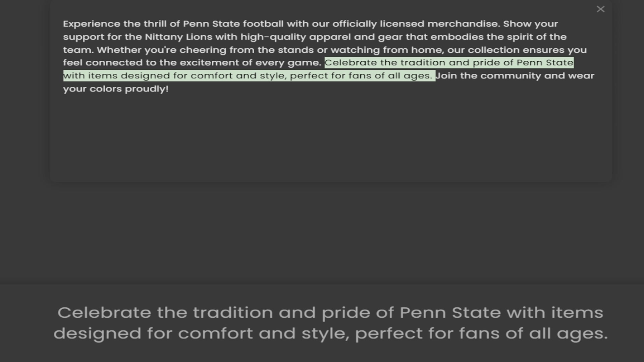This screenshot has width=644, height=362.
Task: Click "designed" in the bottom caption
Action: click(x=97, y=334)
